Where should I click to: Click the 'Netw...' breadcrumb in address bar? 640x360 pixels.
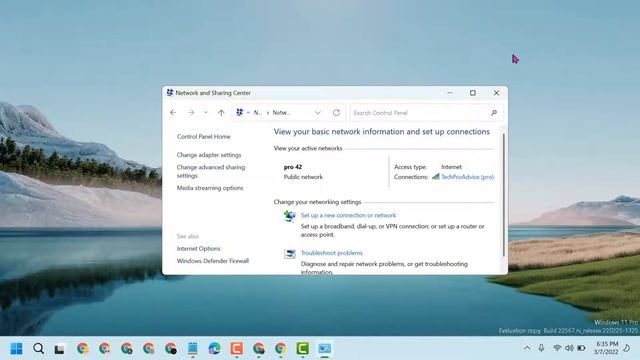pos(281,113)
